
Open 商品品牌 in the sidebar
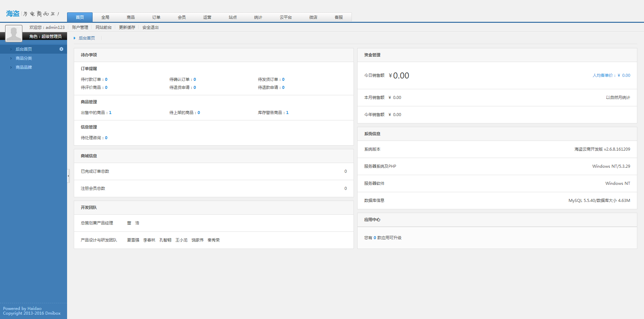[x=34, y=67]
